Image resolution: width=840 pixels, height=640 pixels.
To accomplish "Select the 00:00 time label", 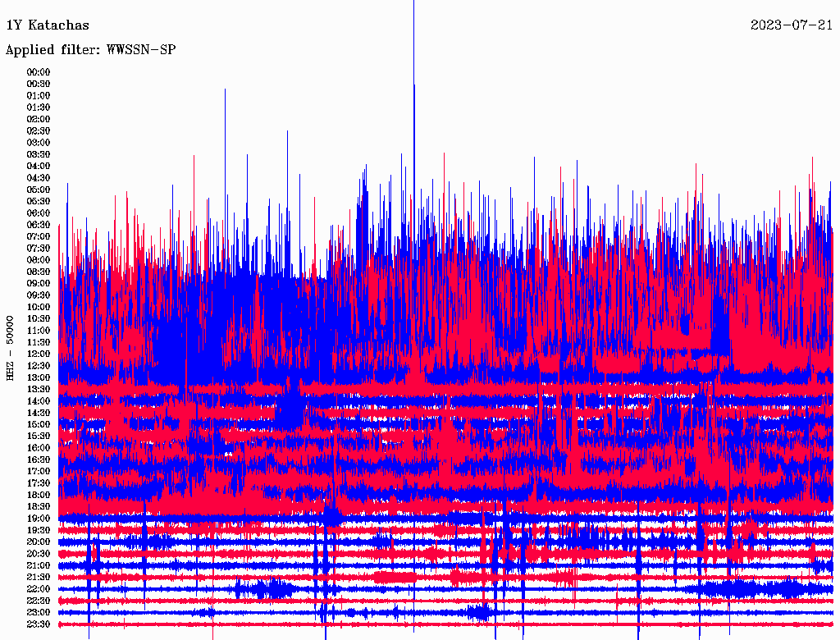I will point(39,72).
